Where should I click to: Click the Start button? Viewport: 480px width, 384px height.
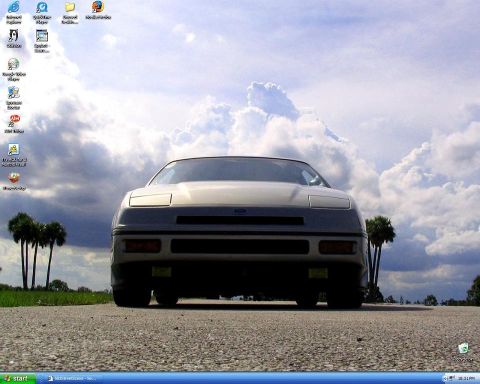18,378
